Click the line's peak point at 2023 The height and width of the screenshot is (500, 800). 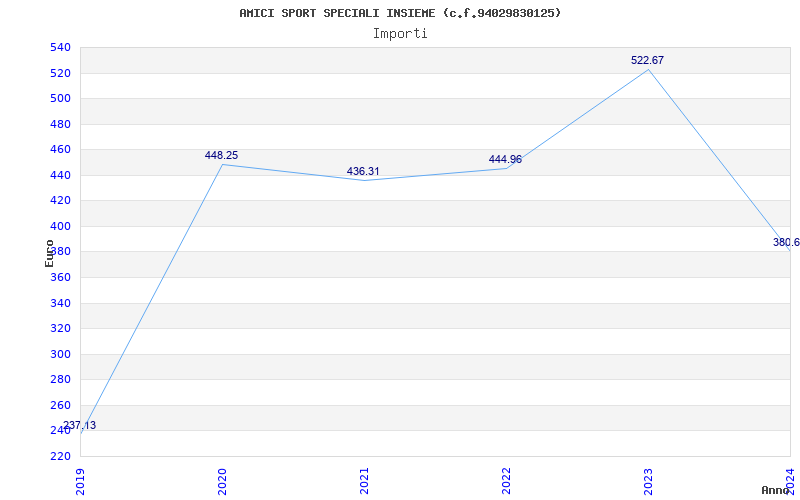(x=648, y=69)
